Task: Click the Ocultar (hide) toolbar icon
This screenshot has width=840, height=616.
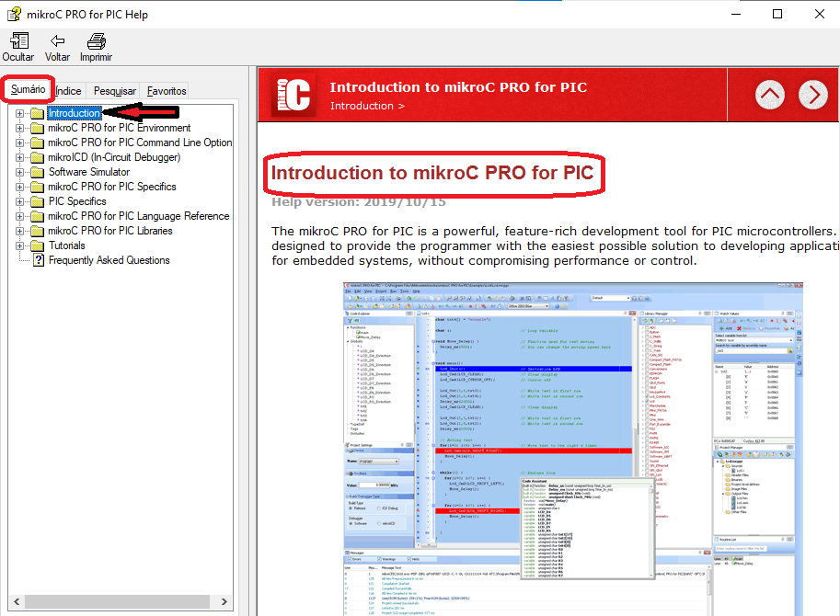Action: pyautogui.click(x=18, y=41)
